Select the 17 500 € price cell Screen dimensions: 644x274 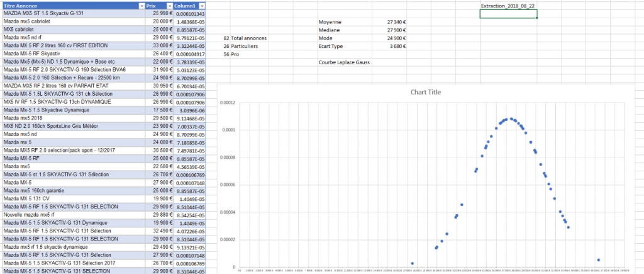point(159,110)
